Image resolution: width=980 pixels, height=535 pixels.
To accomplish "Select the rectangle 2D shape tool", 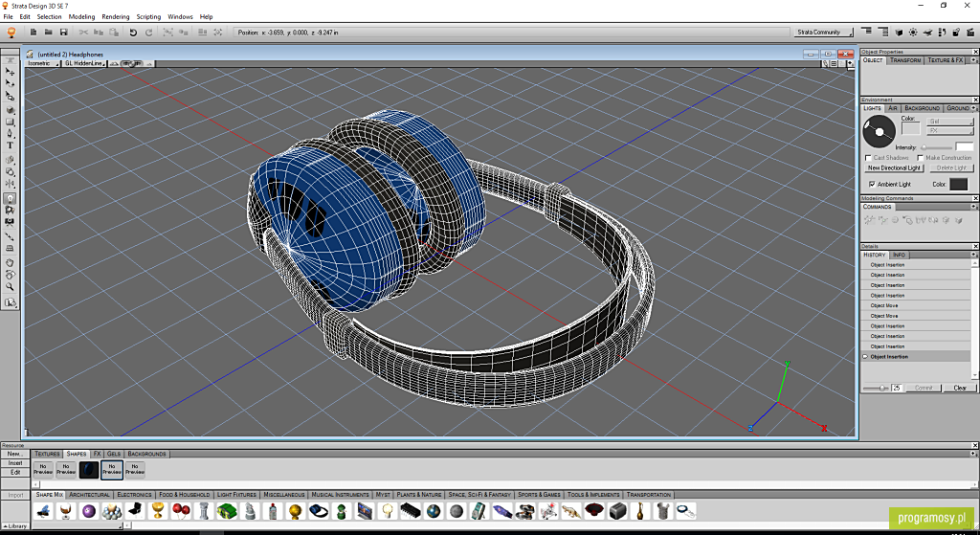I will pyautogui.click(x=10, y=122).
